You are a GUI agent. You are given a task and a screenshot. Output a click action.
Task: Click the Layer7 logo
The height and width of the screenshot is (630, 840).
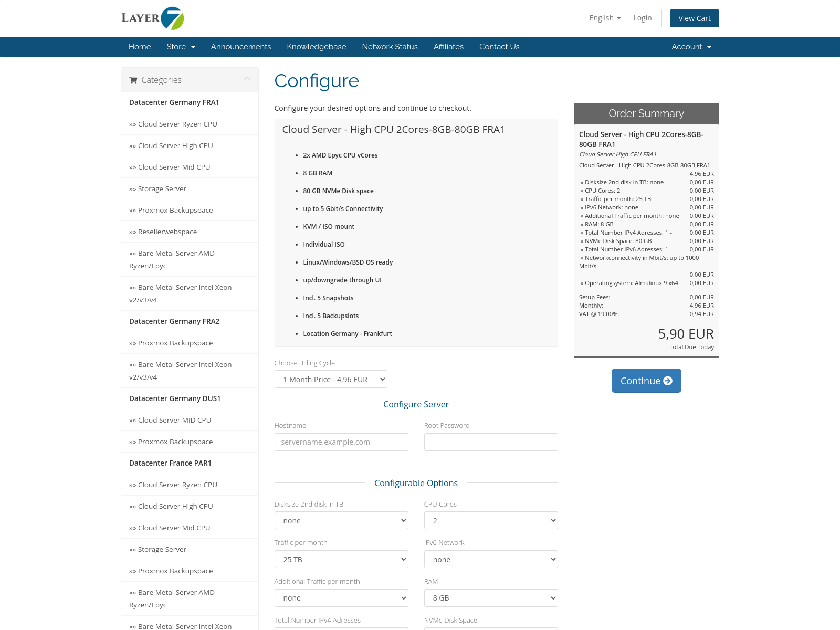pos(153,18)
